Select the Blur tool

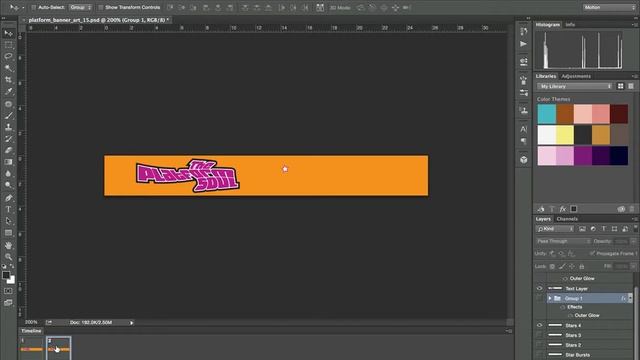click(9, 174)
